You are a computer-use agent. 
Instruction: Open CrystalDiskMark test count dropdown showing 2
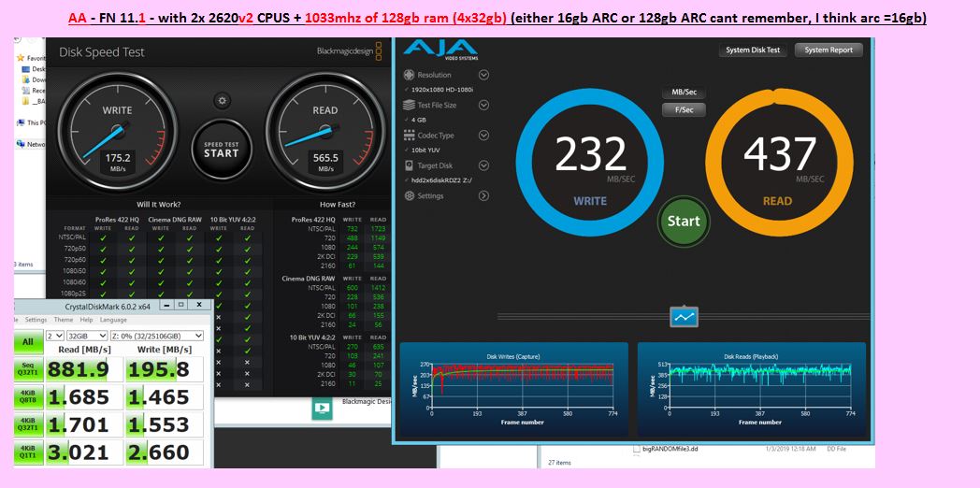tap(55, 336)
